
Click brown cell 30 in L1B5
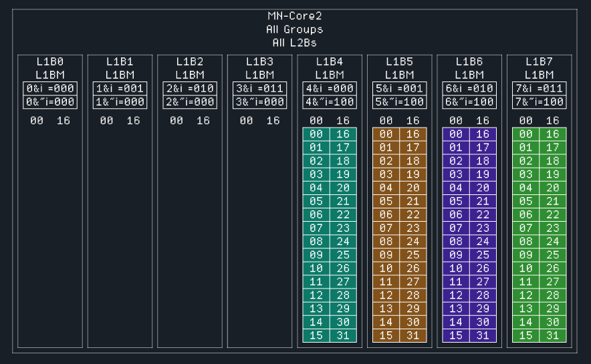[x=413, y=322]
